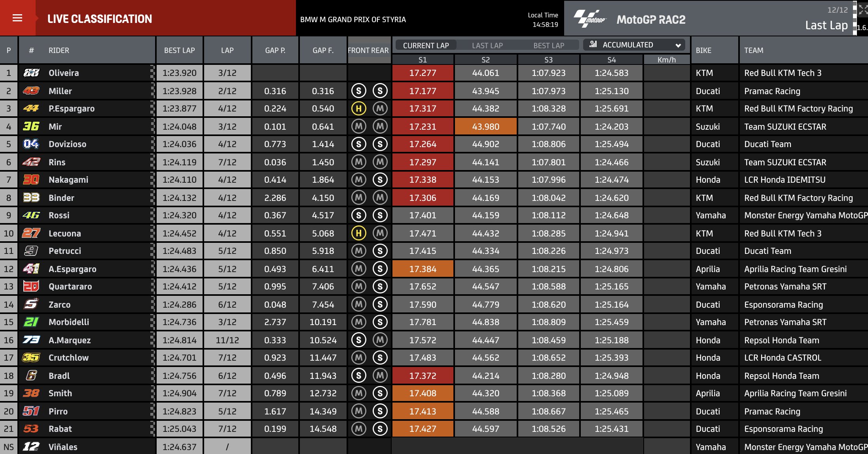868x454 pixels.
Task: Click A.Marquez's medium rear tyre icon
Action: [x=380, y=340]
